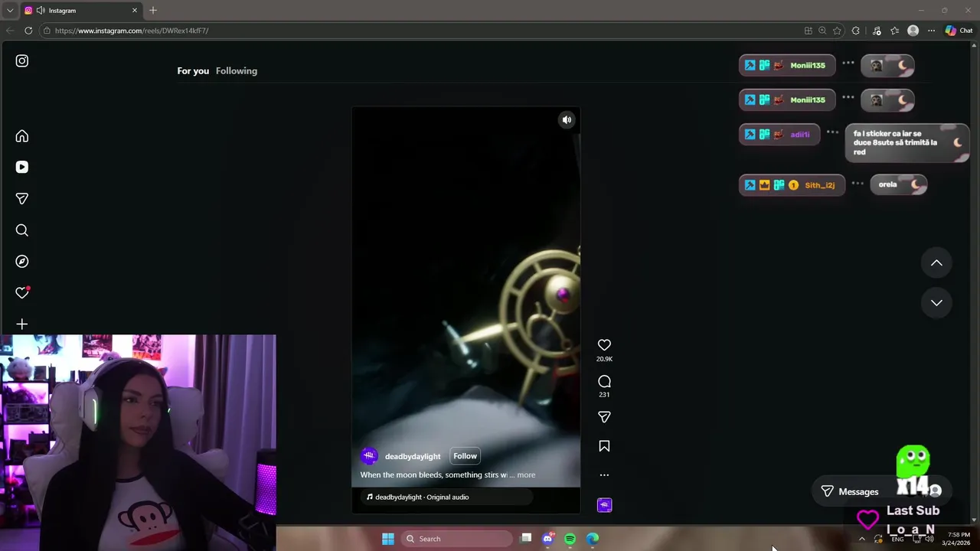Open a new browser tab
This screenshot has height=551, width=980.
point(153,10)
